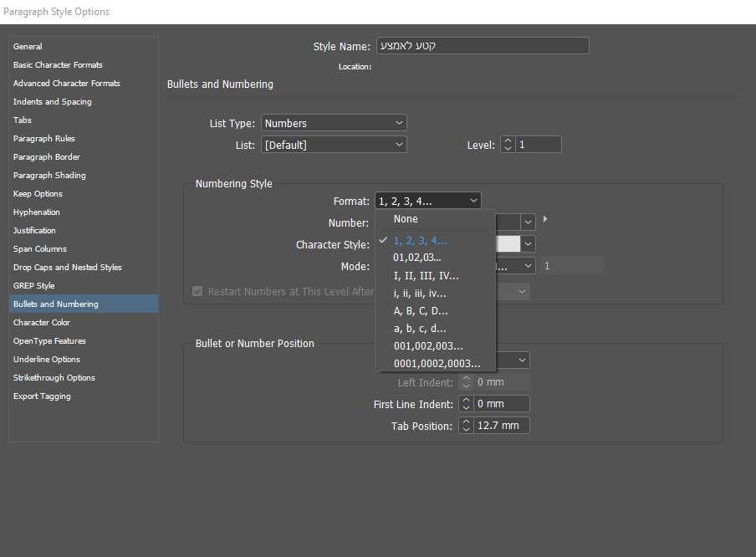Select the None format option
The height and width of the screenshot is (557, 756).
coord(406,219)
